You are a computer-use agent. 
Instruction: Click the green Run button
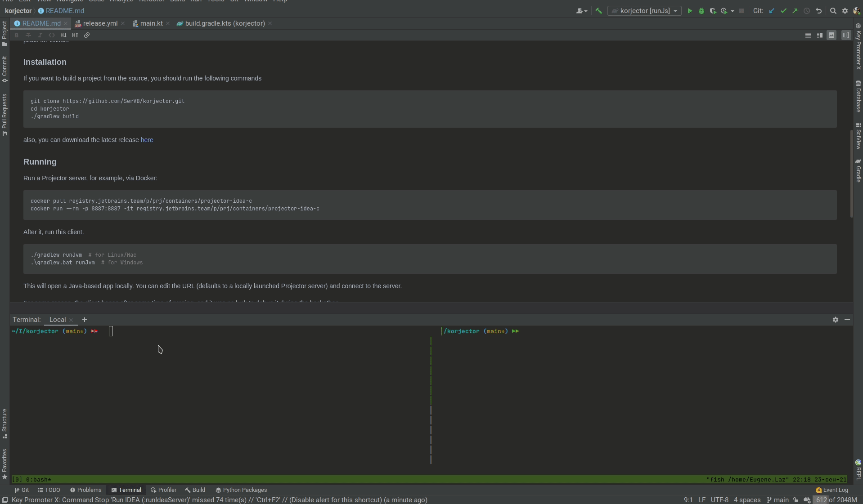689,11
